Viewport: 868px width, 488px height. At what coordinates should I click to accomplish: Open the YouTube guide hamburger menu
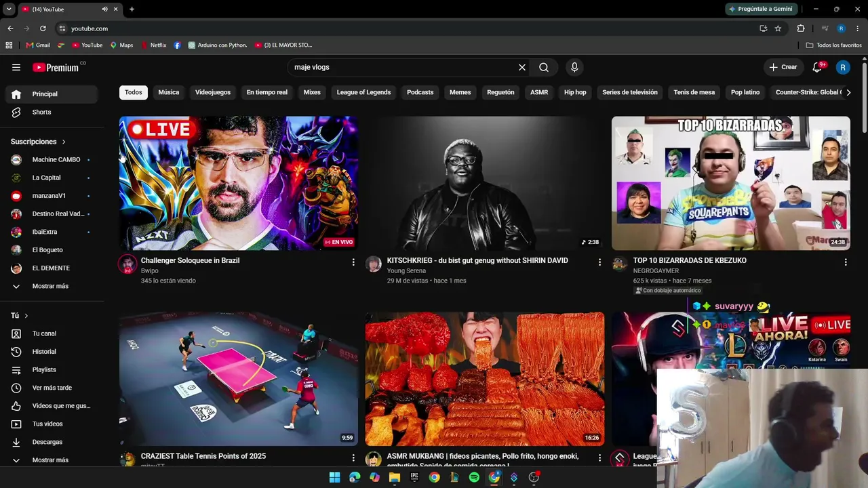pos(16,67)
